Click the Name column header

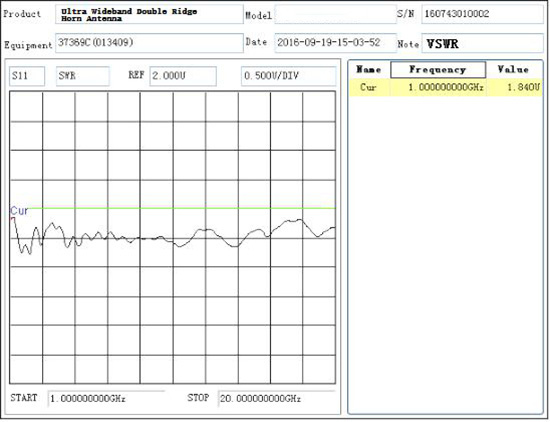[369, 69]
